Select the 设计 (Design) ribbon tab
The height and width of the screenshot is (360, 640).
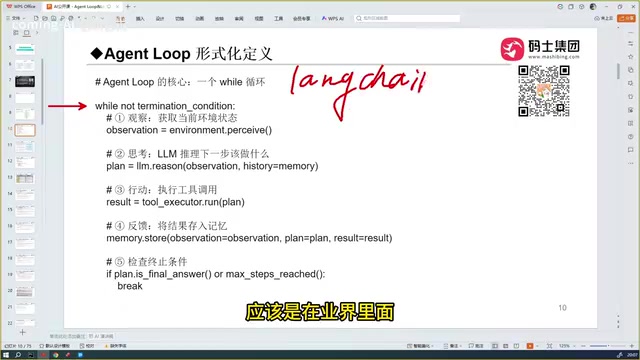[160, 19]
